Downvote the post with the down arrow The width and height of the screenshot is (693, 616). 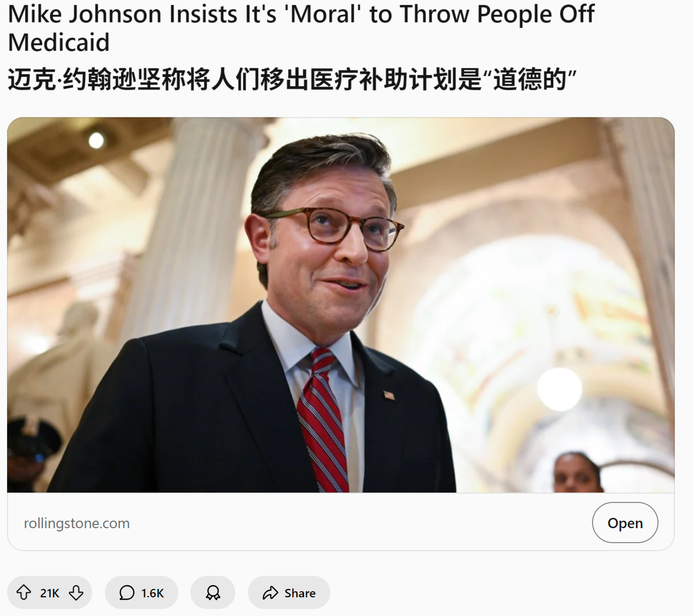[76, 593]
